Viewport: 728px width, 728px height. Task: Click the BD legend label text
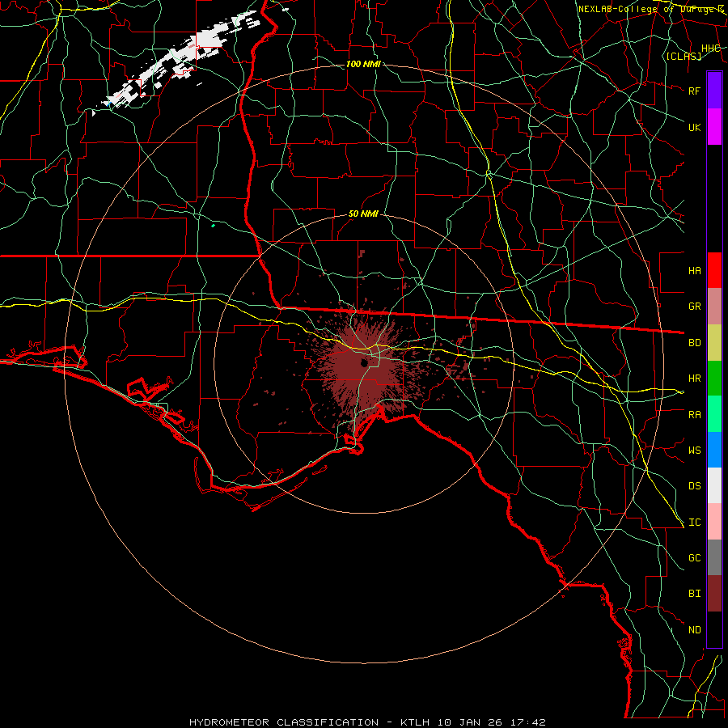[x=695, y=343]
